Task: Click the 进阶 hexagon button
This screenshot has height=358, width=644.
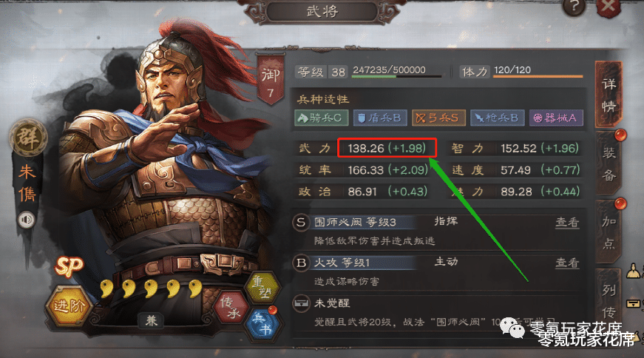Action: click(x=68, y=306)
